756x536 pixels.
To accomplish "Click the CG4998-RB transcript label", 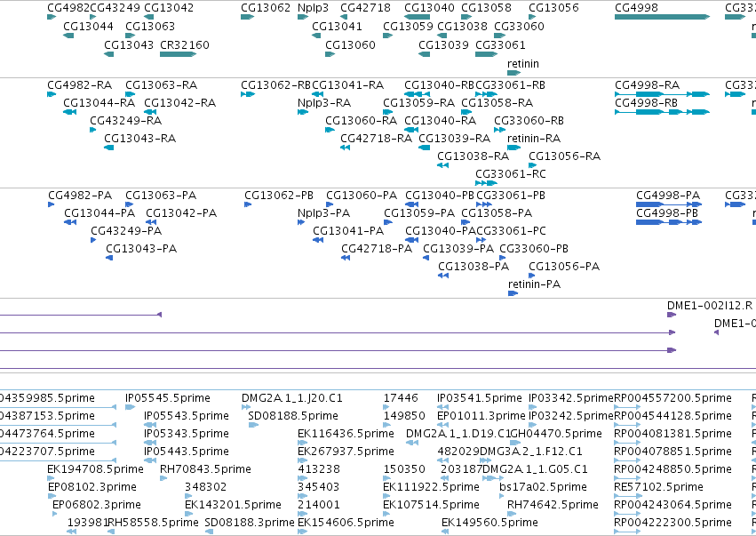I will click(x=647, y=103).
